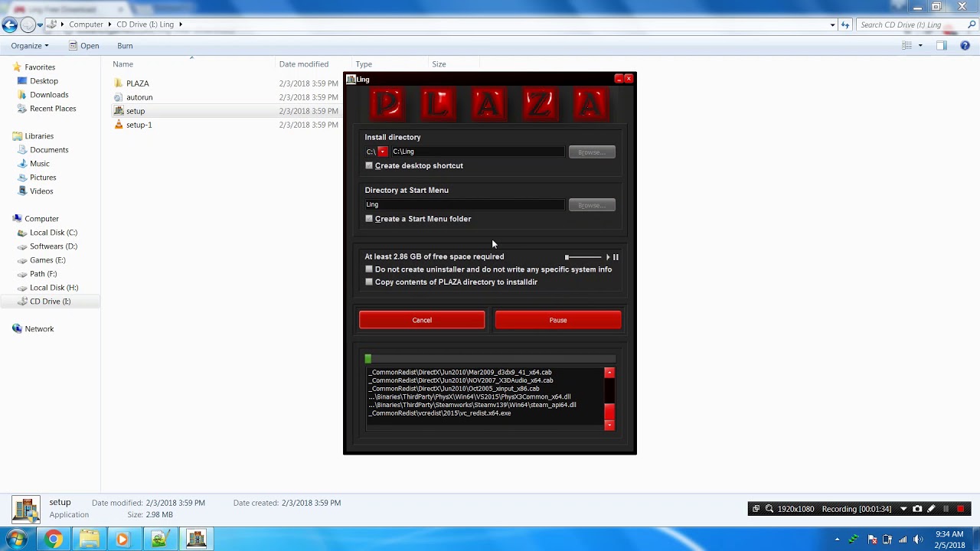Open the taskbar volume icon
Viewport: 980px width, 551px height.
(x=919, y=540)
